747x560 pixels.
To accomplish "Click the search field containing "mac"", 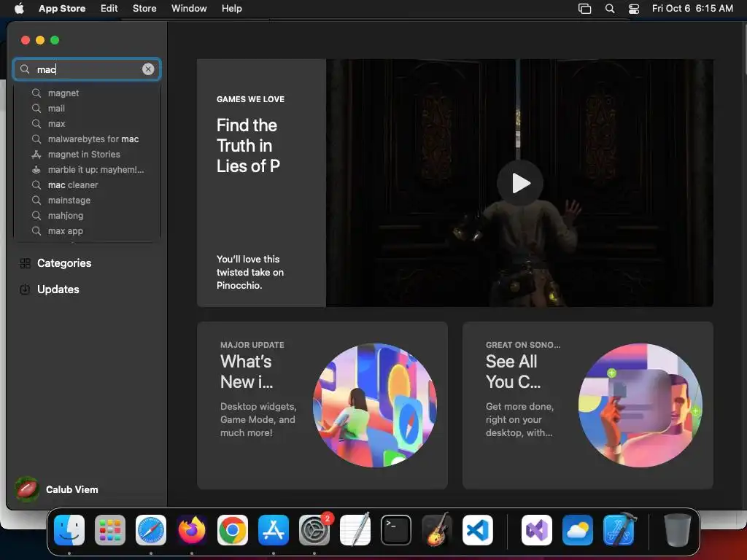I will pos(87,69).
